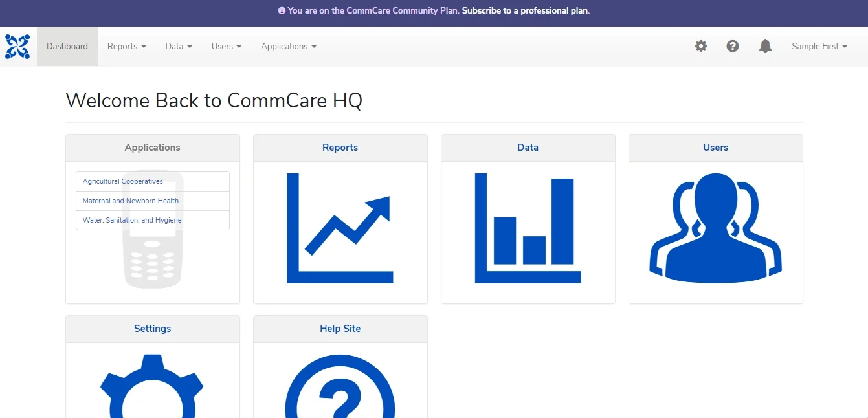Click the Data tile heading
Screen dimensions: 868x418
click(x=528, y=148)
